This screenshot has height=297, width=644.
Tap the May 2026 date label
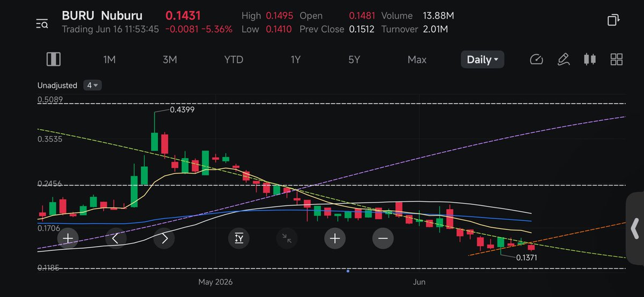(216, 281)
